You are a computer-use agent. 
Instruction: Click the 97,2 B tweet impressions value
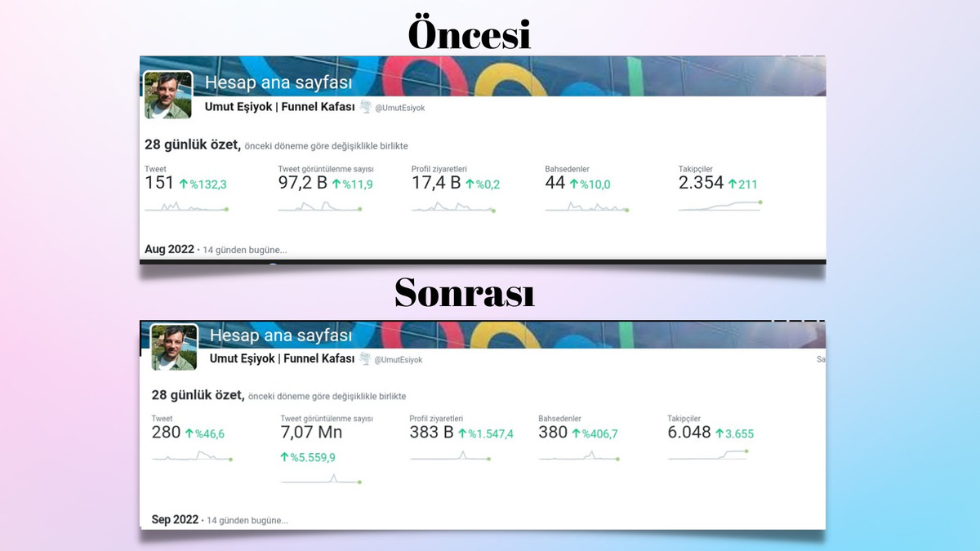click(x=303, y=183)
